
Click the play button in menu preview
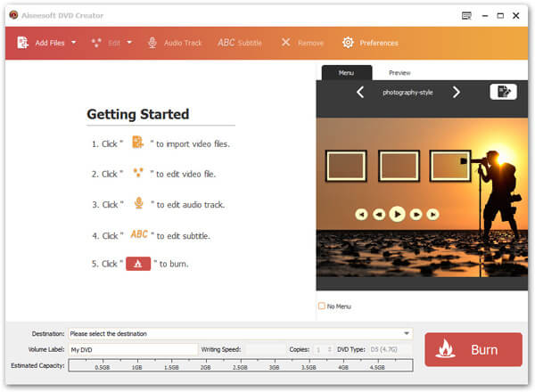[397, 214]
